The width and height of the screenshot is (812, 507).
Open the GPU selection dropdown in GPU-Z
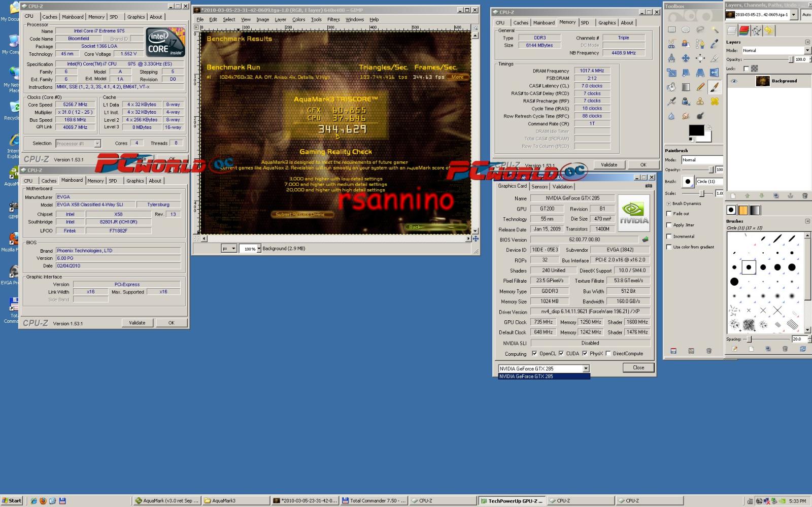tap(586, 368)
